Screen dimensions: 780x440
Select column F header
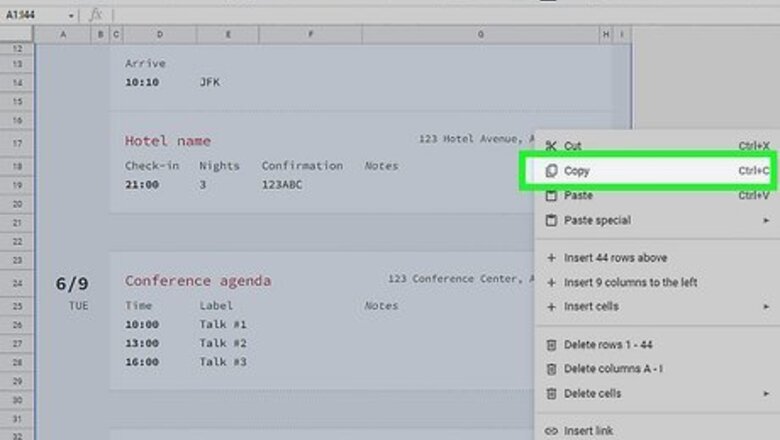pyautogui.click(x=310, y=34)
